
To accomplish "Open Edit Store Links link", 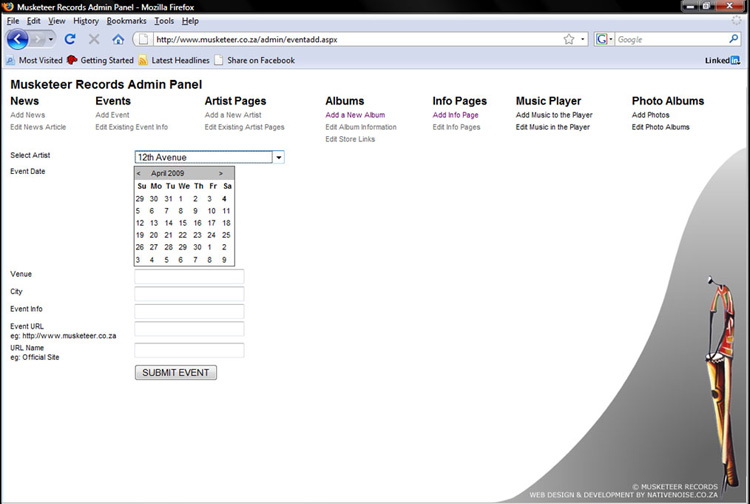I will (350, 139).
